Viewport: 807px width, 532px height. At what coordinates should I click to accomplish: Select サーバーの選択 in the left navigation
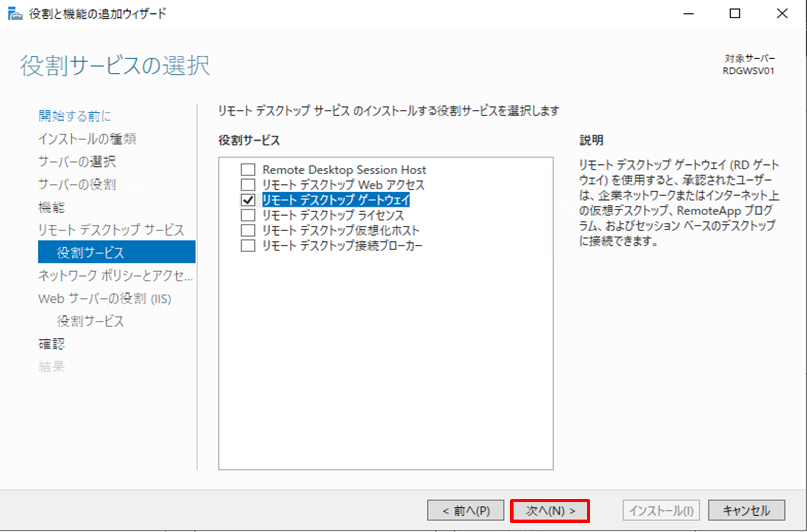pos(77,161)
